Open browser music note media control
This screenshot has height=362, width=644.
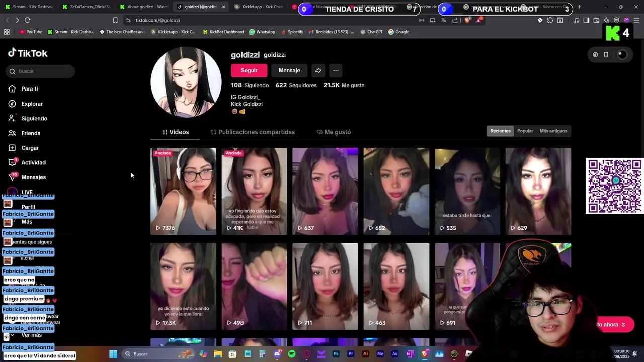(x=577, y=20)
